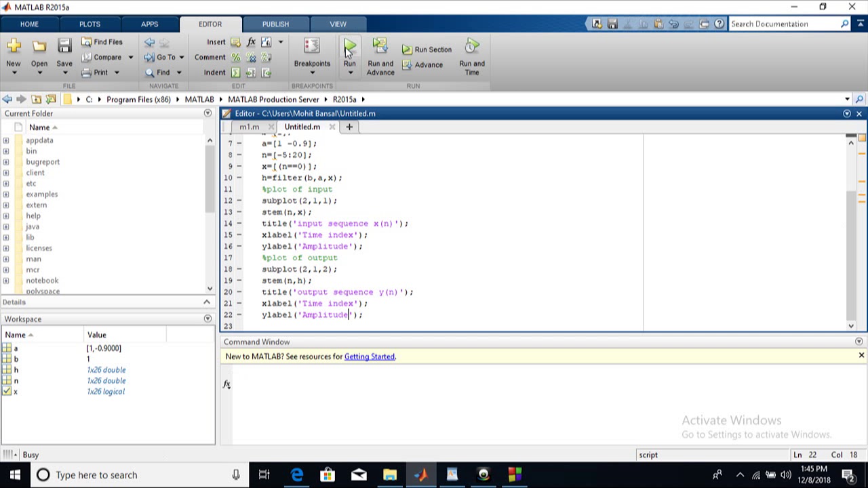Screen dimensions: 868x488
Task: Close the Getting Started banner
Action: [x=861, y=356]
